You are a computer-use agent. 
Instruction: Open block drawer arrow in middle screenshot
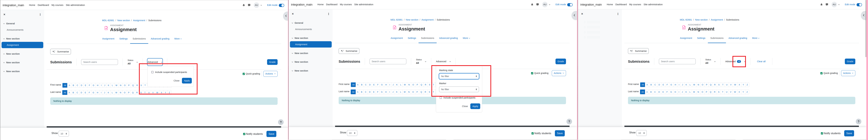click(574, 15)
